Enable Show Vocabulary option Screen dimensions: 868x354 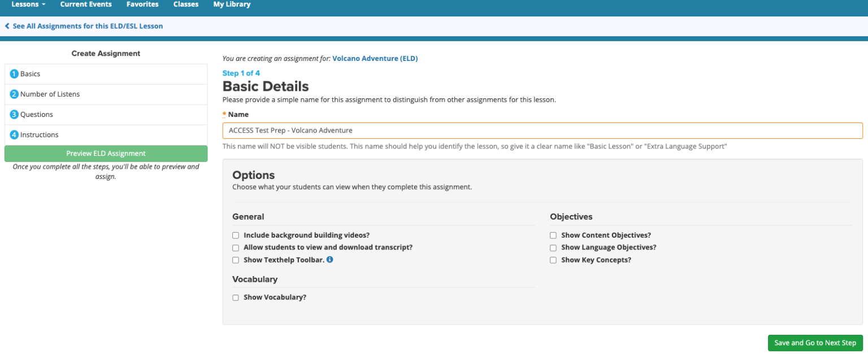(x=236, y=297)
